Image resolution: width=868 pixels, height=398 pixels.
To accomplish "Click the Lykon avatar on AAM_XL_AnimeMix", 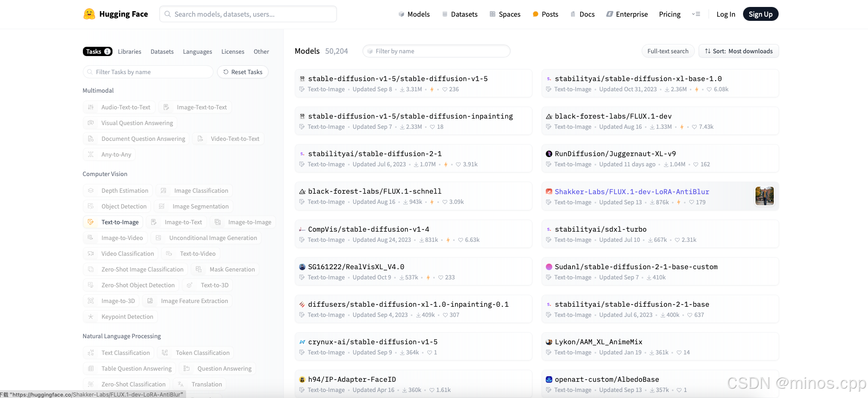I will [549, 342].
